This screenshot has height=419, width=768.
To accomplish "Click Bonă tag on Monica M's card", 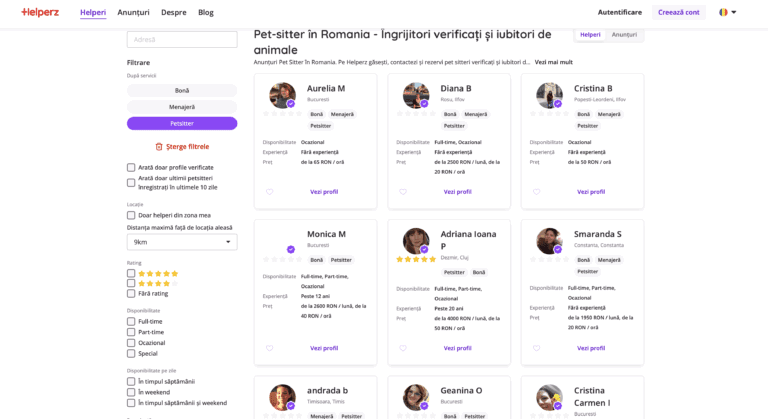I will click(x=316, y=260).
